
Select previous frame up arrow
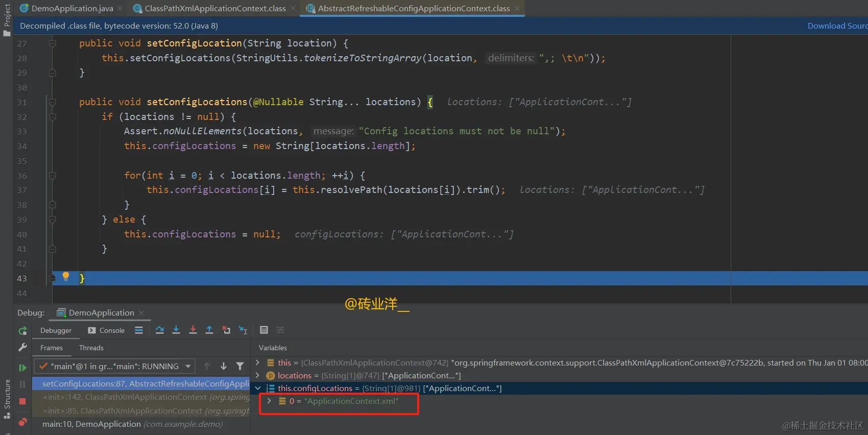207,366
